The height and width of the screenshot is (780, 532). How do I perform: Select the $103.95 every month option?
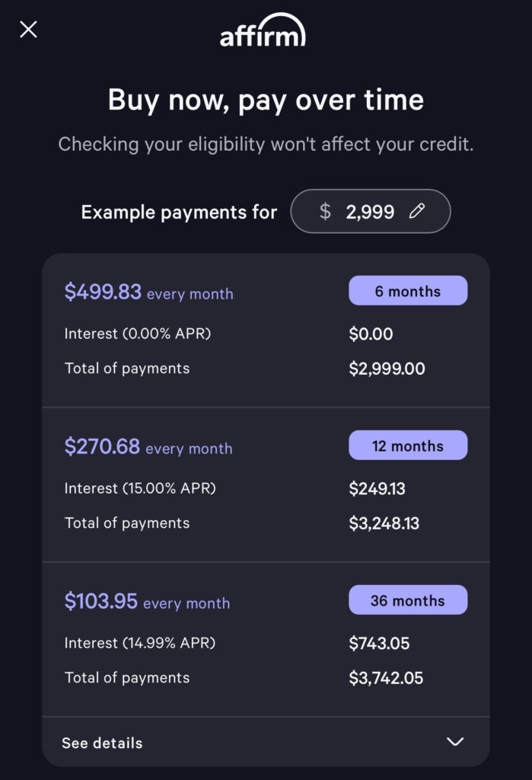(x=147, y=602)
